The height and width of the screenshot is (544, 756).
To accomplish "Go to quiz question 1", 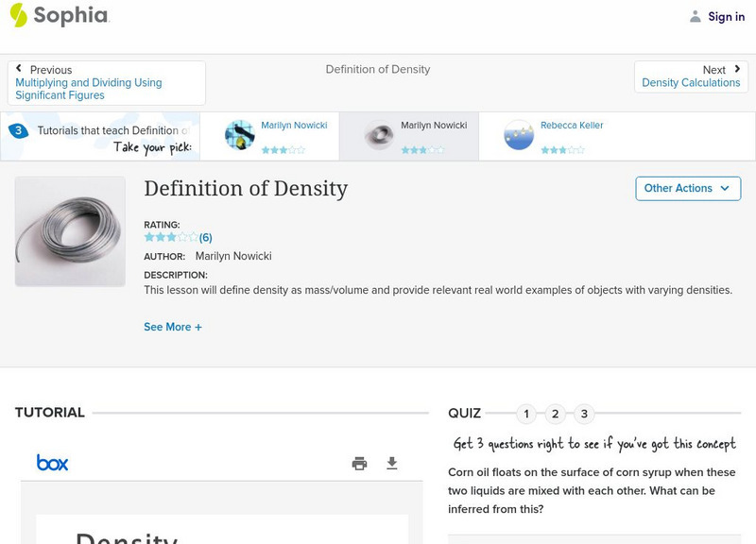I will coord(526,414).
